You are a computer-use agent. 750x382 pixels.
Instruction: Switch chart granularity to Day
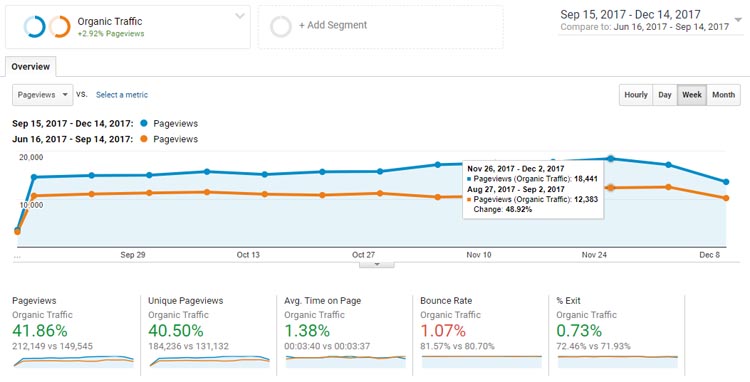pyautogui.click(x=664, y=95)
